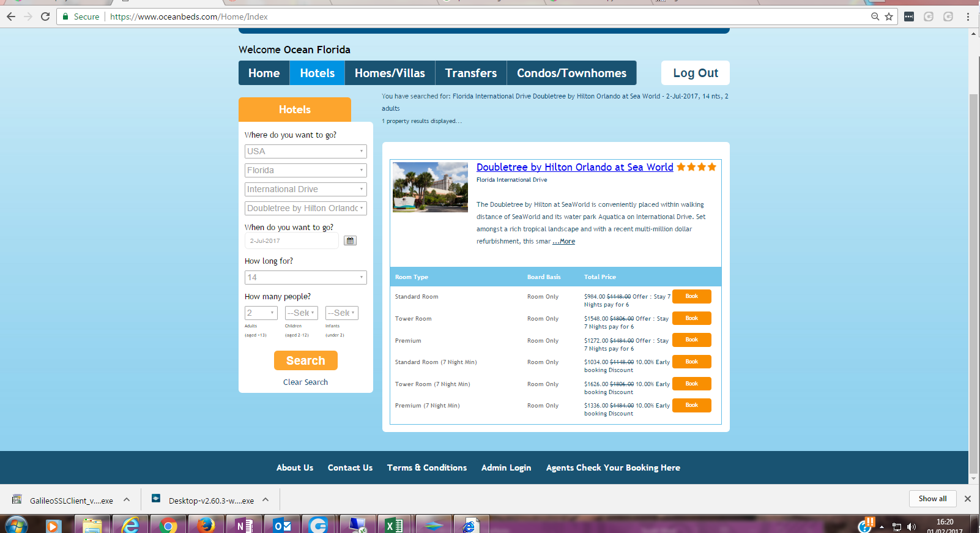Open the USA country dropdown
The width and height of the screenshot is (980, 533).
306,151
